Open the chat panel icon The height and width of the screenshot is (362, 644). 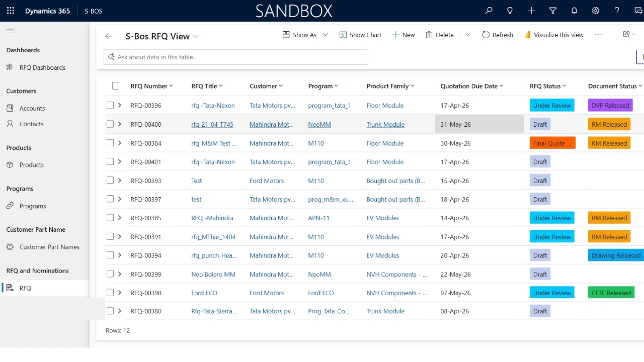point(638,11)
